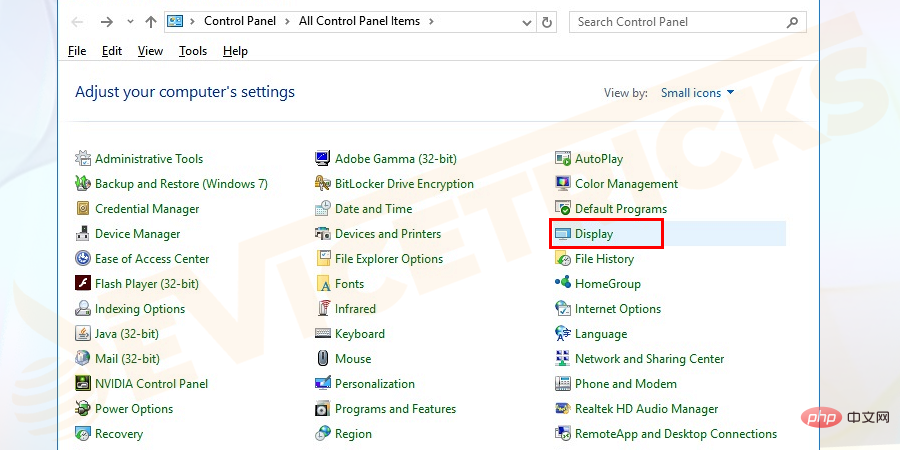Click the Credential Manager safe icon
The width and height of the screenshot is (900, 450).
point(83,209)
